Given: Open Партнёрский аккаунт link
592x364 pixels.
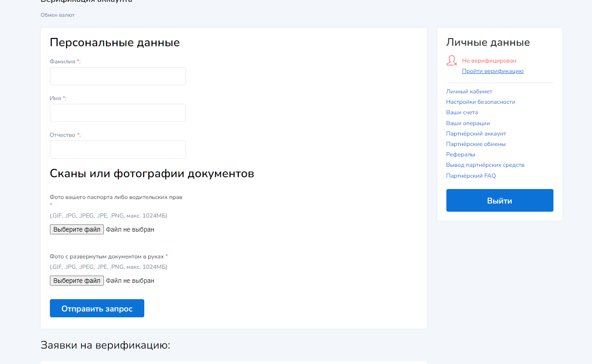Looking at the screenshot, I should (x=476, y=134).
